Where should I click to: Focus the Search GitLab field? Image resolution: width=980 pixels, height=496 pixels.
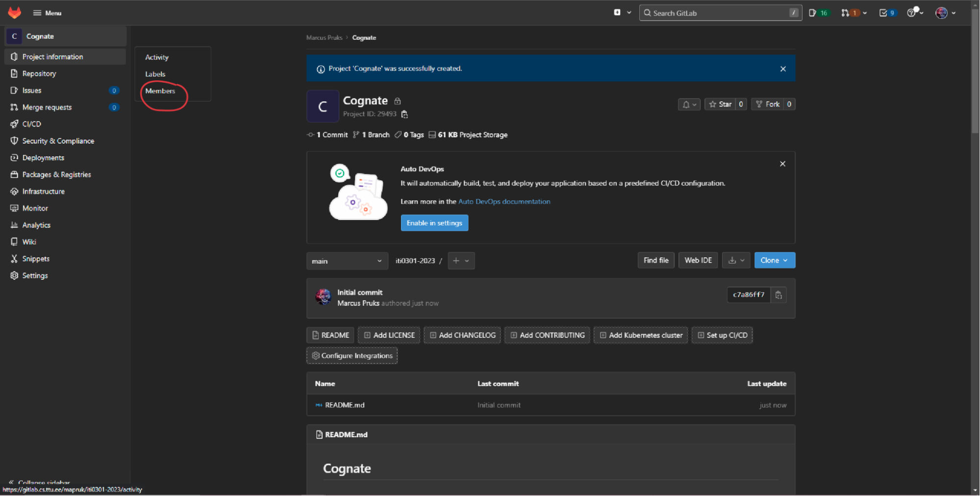pyautogui.click(x=720, y=13)
